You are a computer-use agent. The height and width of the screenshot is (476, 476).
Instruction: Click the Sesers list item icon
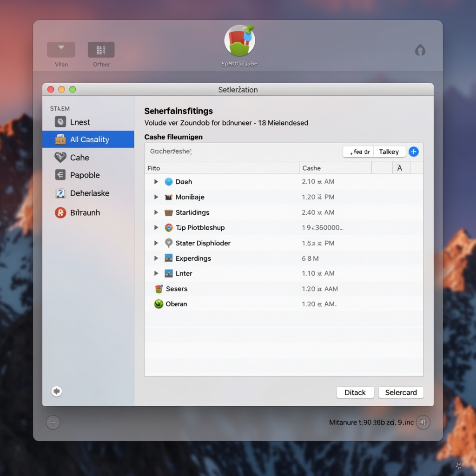[159, 289]
